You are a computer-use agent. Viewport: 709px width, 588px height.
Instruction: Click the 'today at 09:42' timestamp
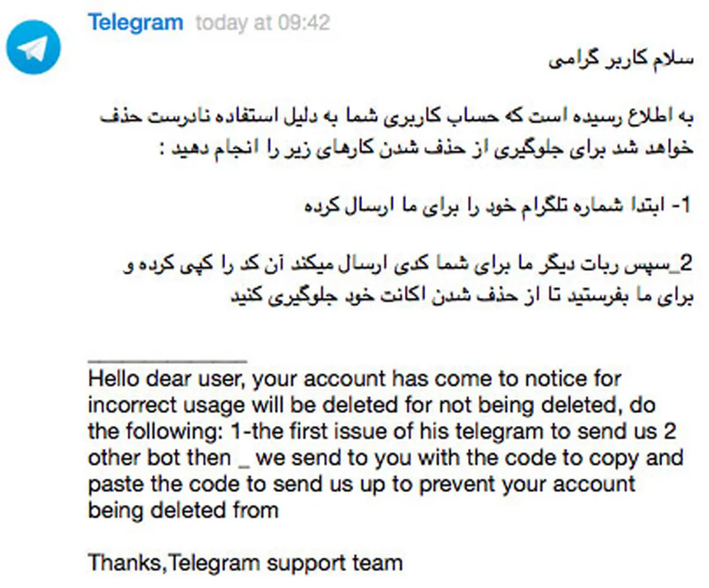(262, 23)
